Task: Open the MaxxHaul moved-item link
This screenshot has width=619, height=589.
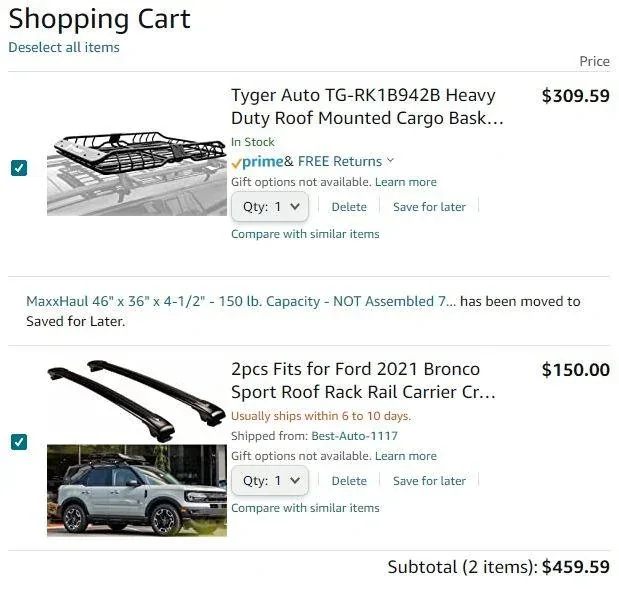Action: coord(240,301)
